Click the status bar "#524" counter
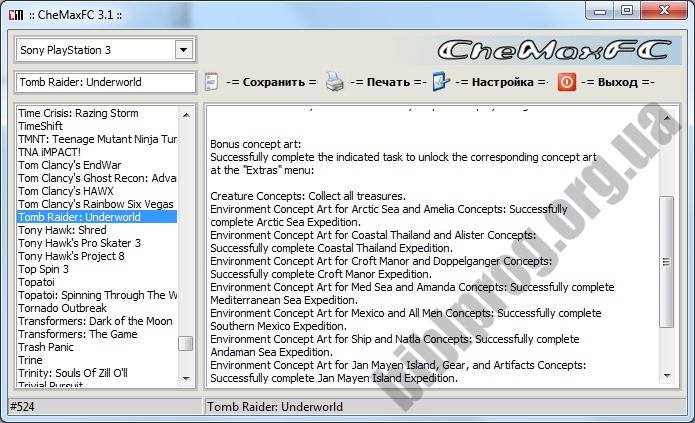Screen dimensions: 695x423 tap(22, 407)
